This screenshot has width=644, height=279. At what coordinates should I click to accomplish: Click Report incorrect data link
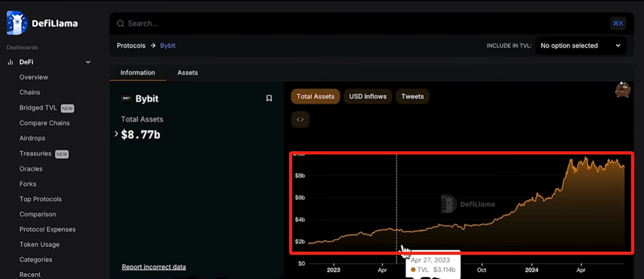[154, 267]
